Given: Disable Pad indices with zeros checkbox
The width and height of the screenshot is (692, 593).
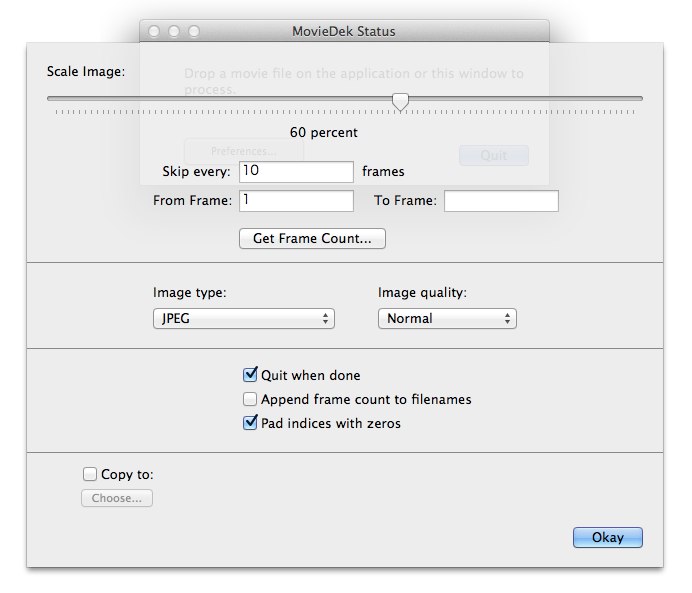Looking at the screenshot, I should (250, 423).
